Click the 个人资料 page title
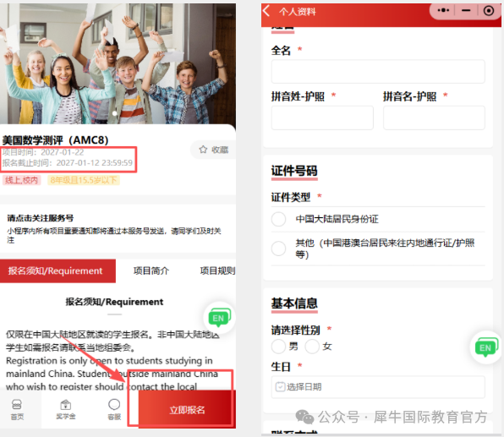Screen dimensions: 504x437 pos(298,12)
